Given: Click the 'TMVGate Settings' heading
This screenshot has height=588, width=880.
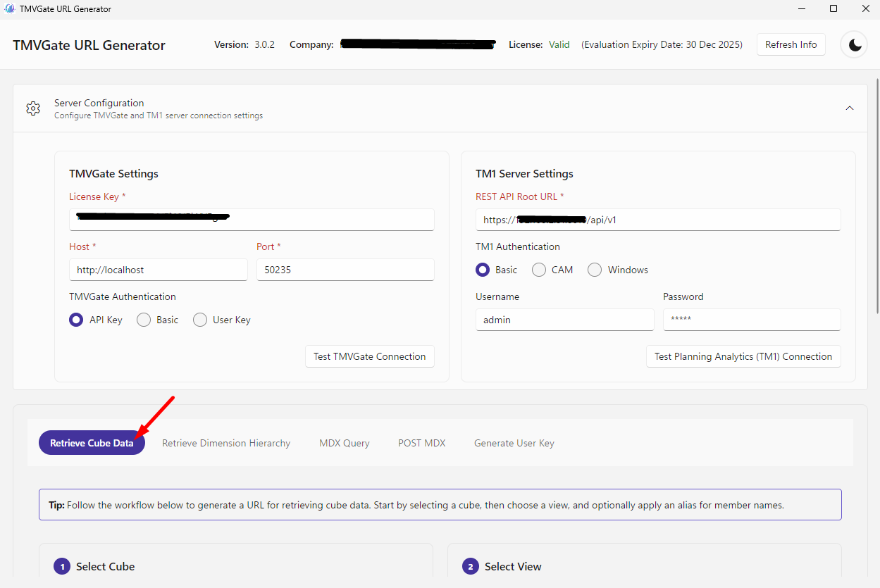Looking at the screenshot, I should click(113, 173).
